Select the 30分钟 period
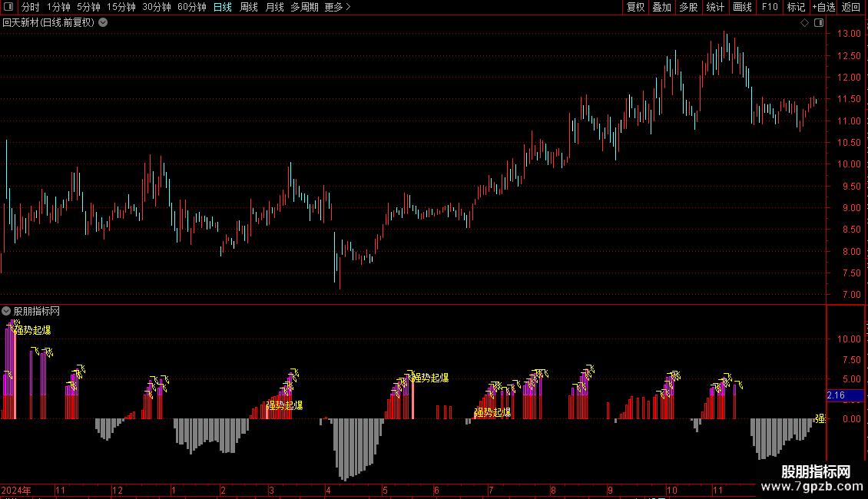The image size is (868, 499). click(x=157, y=7)
